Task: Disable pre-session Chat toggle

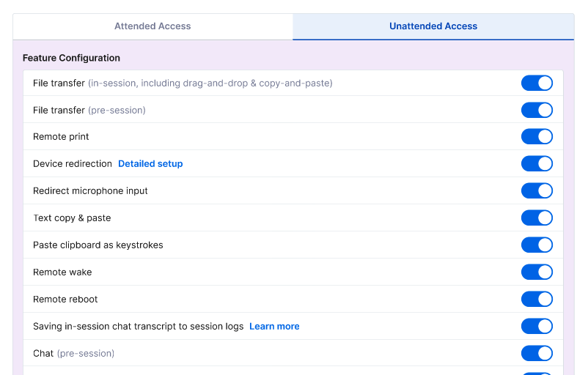Action: point(537,353)
